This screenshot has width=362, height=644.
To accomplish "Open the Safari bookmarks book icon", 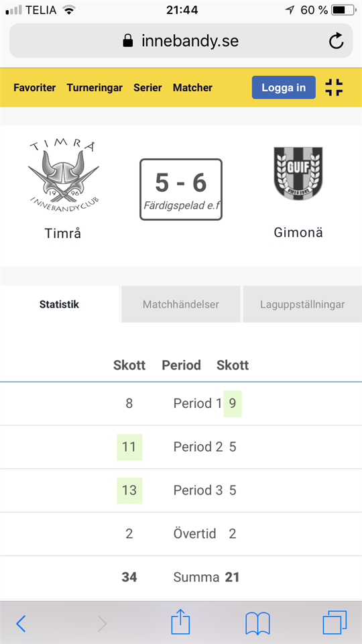I will pos(257,623).
